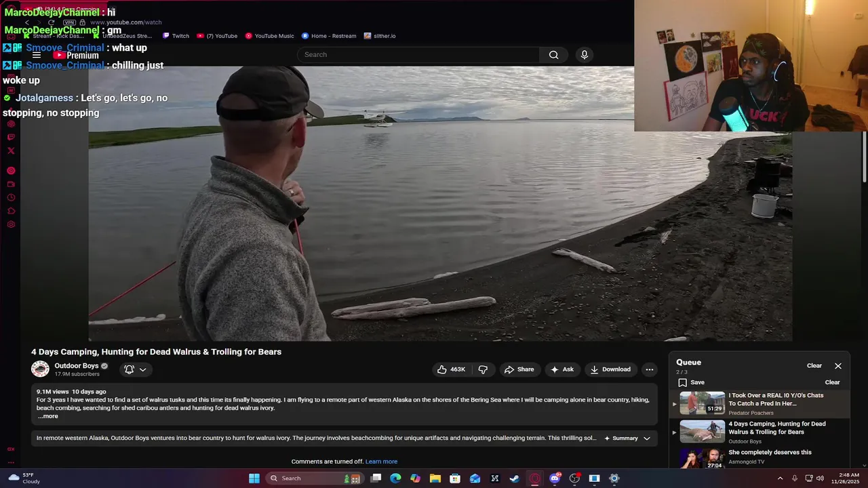
Task: Close the Queue panel
Action: coord(838,366)
